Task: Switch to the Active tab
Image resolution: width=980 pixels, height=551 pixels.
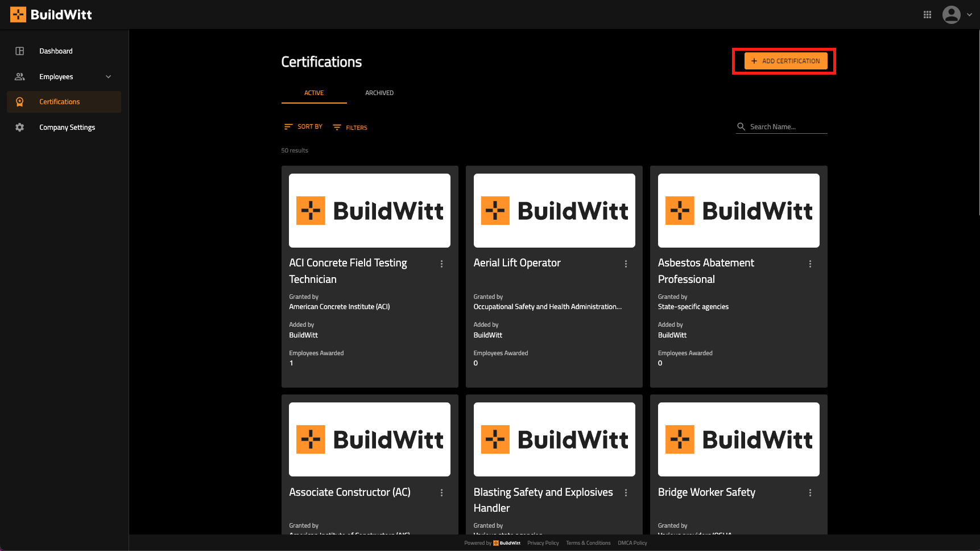Action: pos(314,93)
